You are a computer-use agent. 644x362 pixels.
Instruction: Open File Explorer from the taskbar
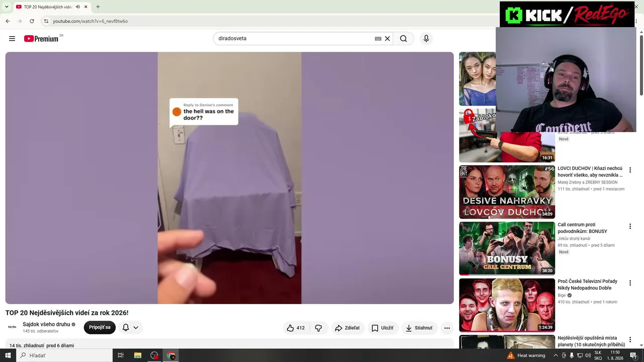(137, 355)
